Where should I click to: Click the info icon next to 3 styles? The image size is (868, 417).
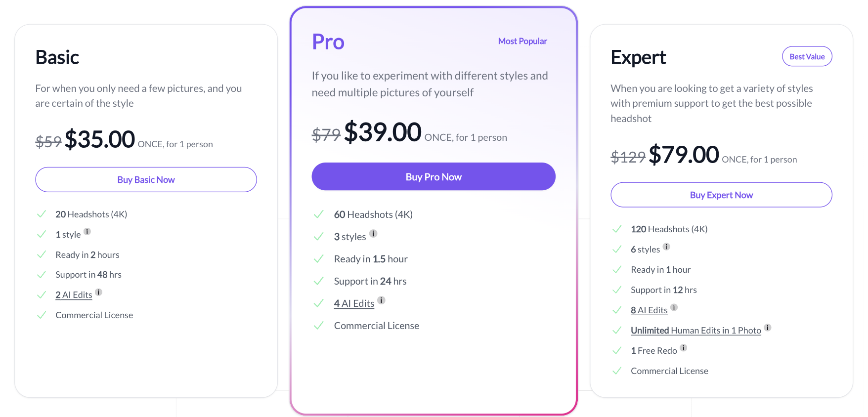pos(373,233)
